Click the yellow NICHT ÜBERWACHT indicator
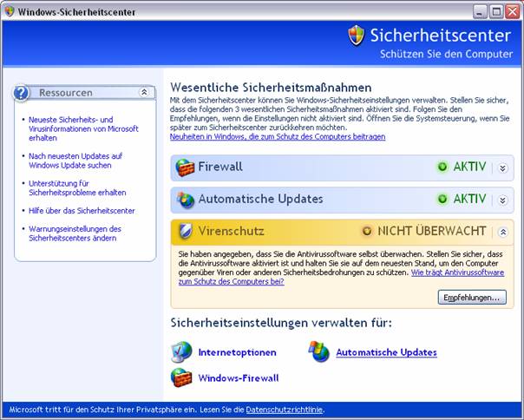This screenshot has width=524, height=420. click(x=367, y=231)
